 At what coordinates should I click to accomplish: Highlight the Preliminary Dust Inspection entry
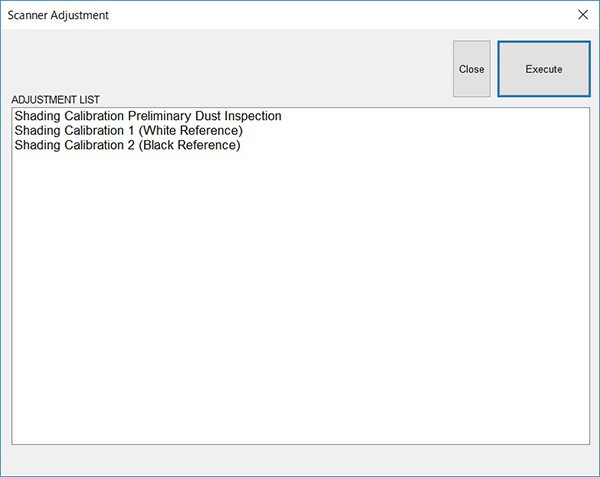point(148,116)
